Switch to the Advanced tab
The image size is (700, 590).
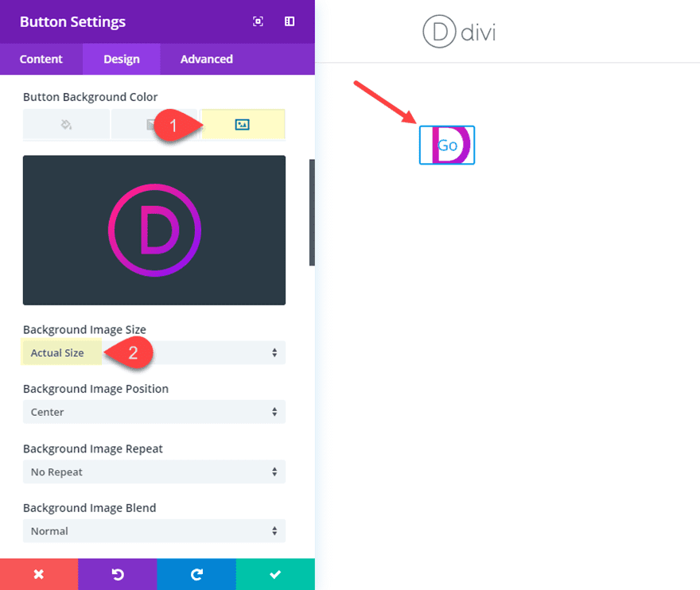click(x=206, y=59)
